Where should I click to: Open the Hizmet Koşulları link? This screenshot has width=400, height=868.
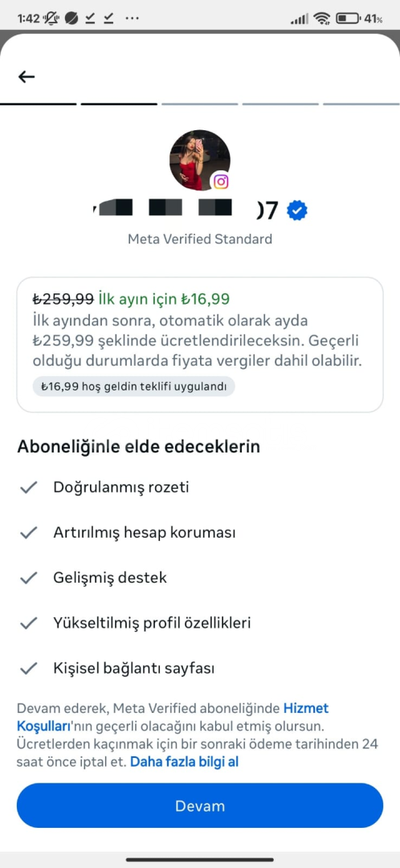pyautogui.click(x=306, y=708)
